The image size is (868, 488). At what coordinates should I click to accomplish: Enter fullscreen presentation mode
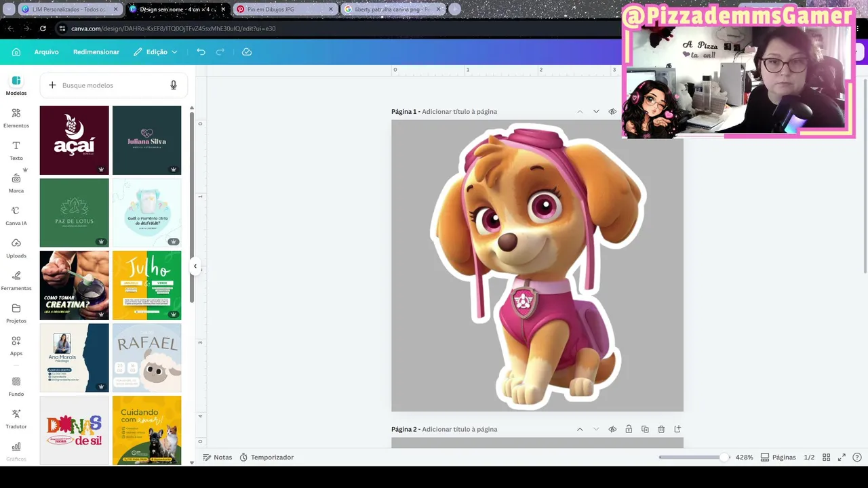point(842,457)
